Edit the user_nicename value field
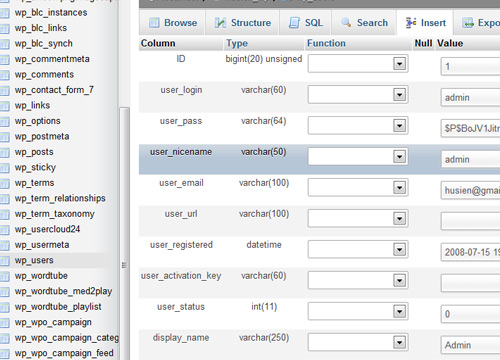This screenshot has width=500, height=360. point(470,159)
